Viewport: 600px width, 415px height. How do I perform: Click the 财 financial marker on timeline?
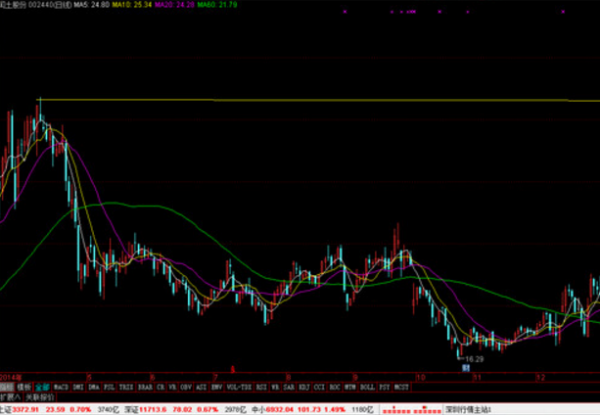point(466,368)
